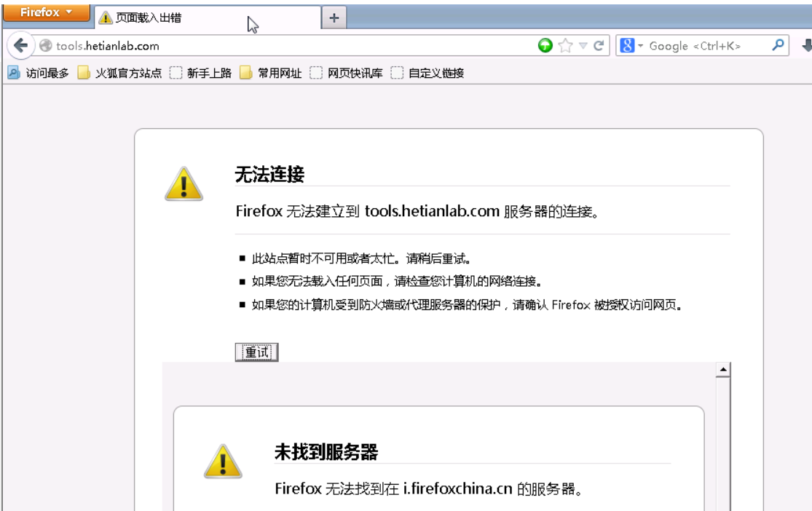Click the Firefox 无法建立到 connection message text
Viewport: 812px width, 511px height.
pos(417,210)
